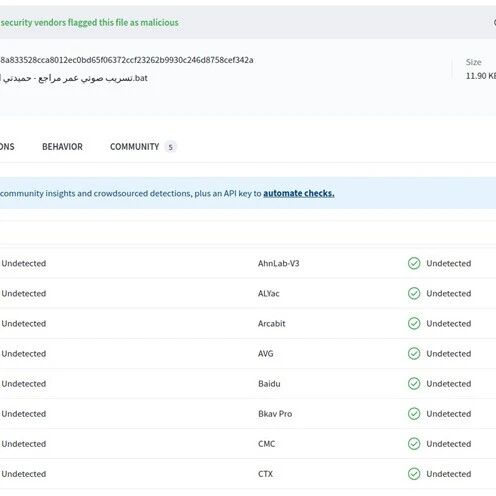Select the AVG vendor name
The width and height of the screenshot is (496, 496).
266,354
